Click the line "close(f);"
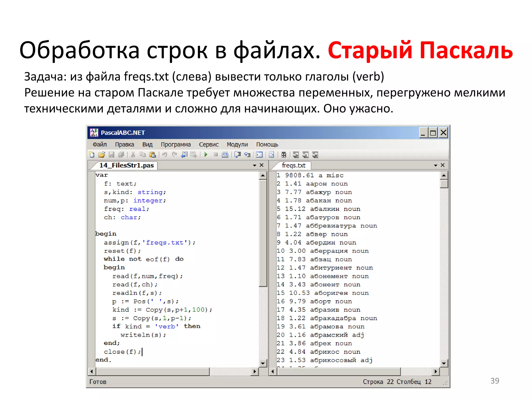This screenshot has width=532, height=399. point(122,352)
